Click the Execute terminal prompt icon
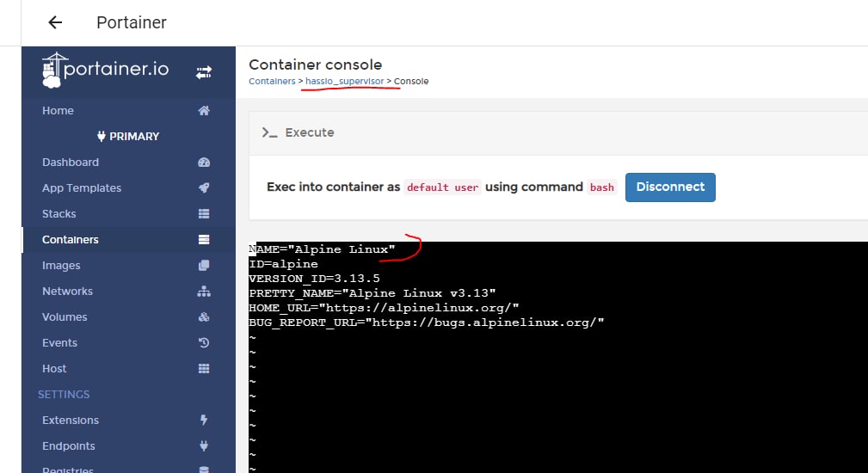This screenshot has width=868, height=473. coord(269,132)
